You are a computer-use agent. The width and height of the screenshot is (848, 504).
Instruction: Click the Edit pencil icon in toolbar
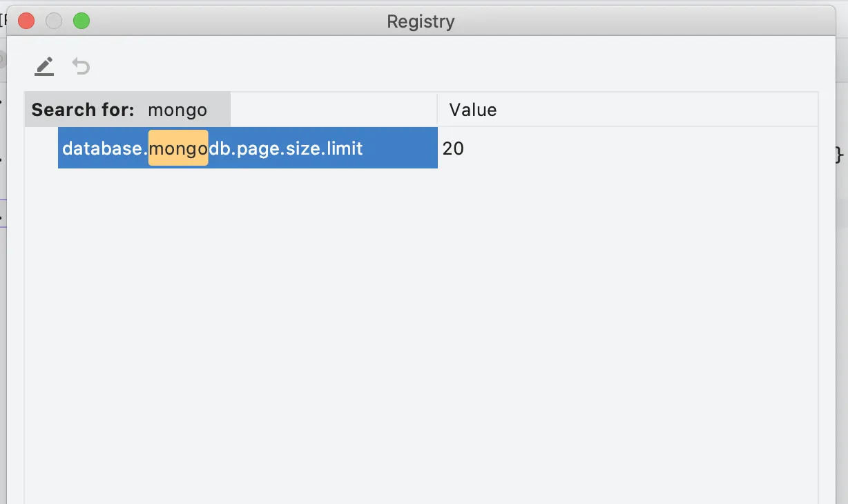point(44,66)
